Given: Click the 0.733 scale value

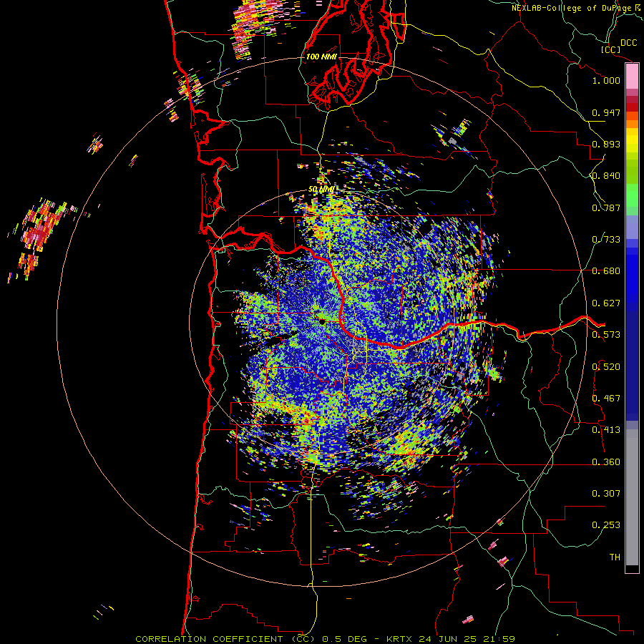Looking at the screenshot, I should point(606,240).
